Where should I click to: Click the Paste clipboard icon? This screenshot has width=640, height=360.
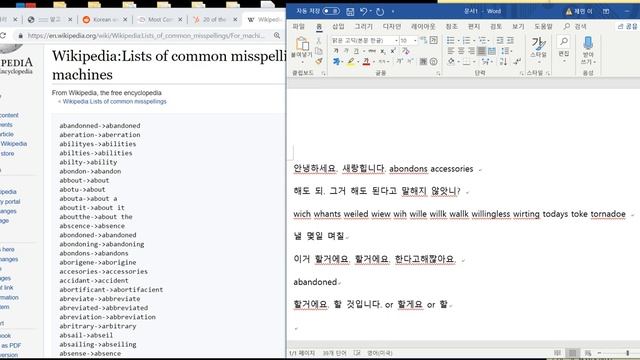302,43
